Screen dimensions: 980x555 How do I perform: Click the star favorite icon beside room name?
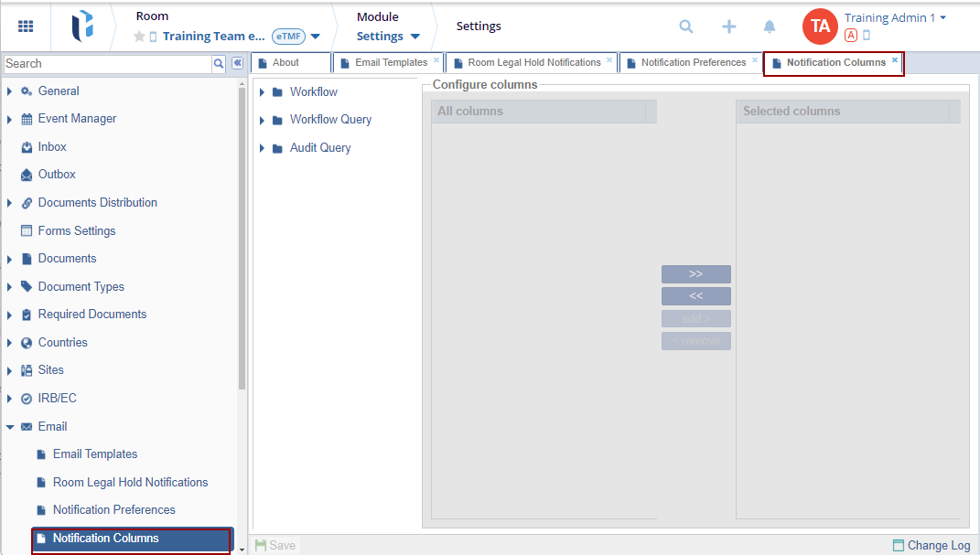[x=139, y=37]
